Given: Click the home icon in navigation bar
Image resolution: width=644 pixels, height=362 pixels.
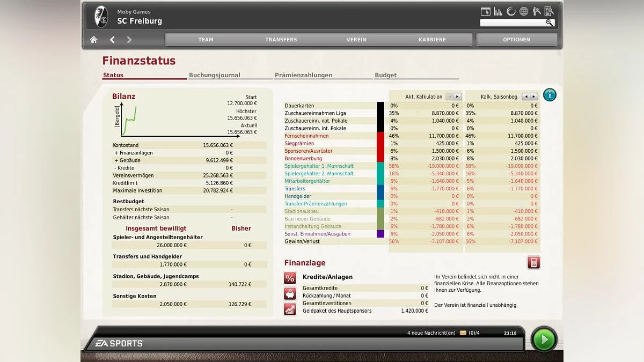Looking at the screenshot, I should [x=94, y=40].
